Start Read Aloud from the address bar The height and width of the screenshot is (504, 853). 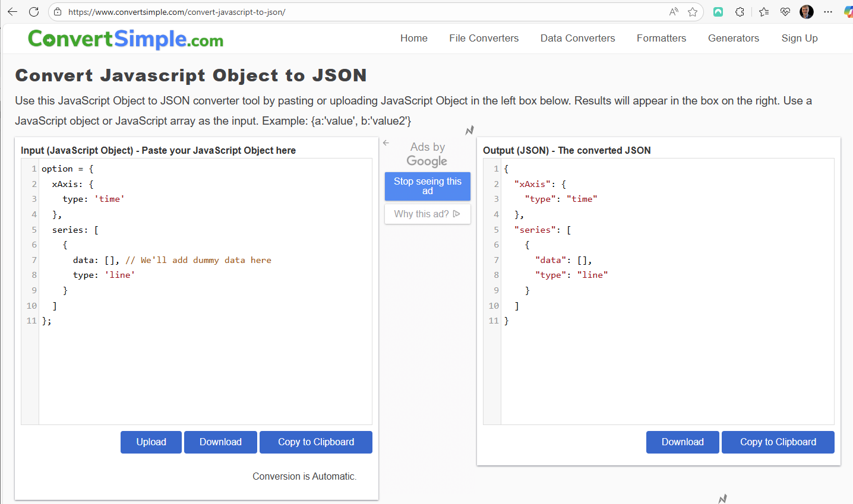674,12
